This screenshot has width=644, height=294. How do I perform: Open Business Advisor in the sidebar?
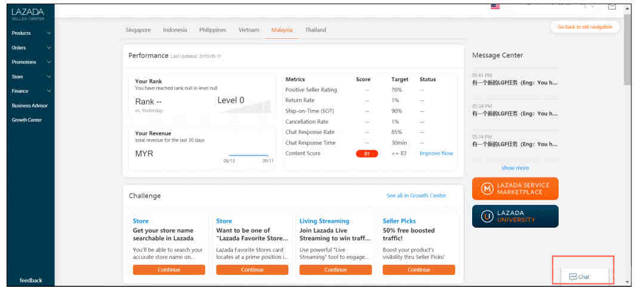click(31, 106)
